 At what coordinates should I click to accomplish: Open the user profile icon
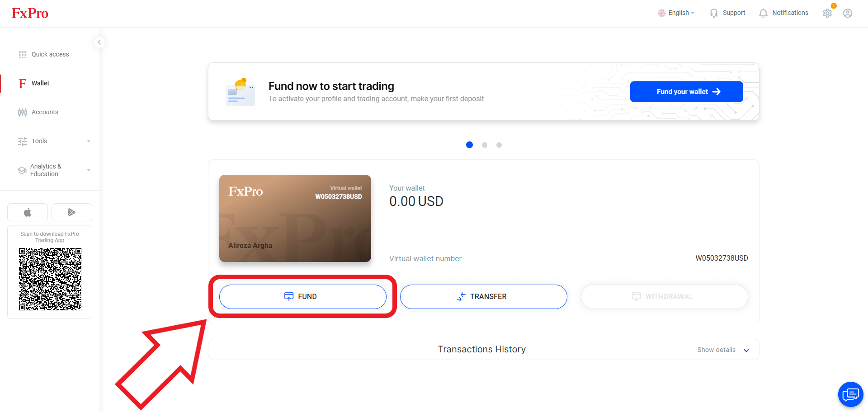click(848, 13)
